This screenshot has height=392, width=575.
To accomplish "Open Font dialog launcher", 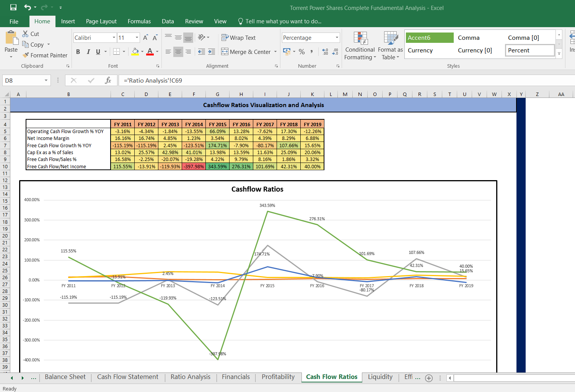I will pos(158,66).
